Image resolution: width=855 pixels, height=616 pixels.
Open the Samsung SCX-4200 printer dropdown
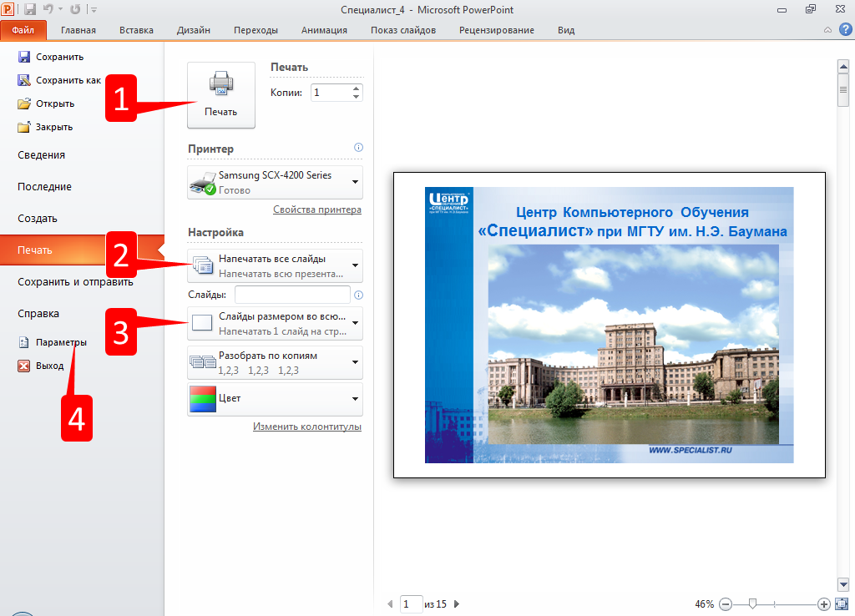coord(275,182)
